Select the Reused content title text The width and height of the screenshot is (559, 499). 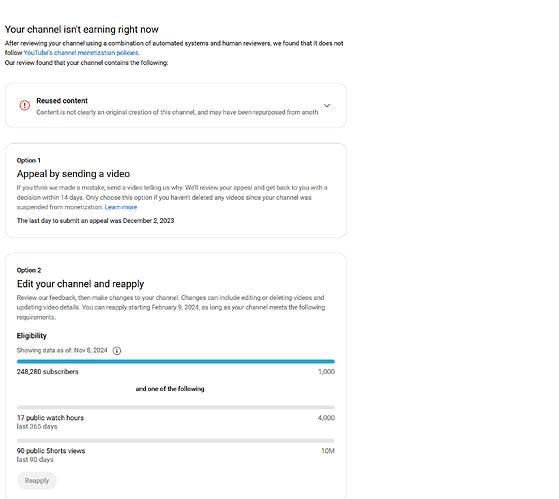coord(62,101)
